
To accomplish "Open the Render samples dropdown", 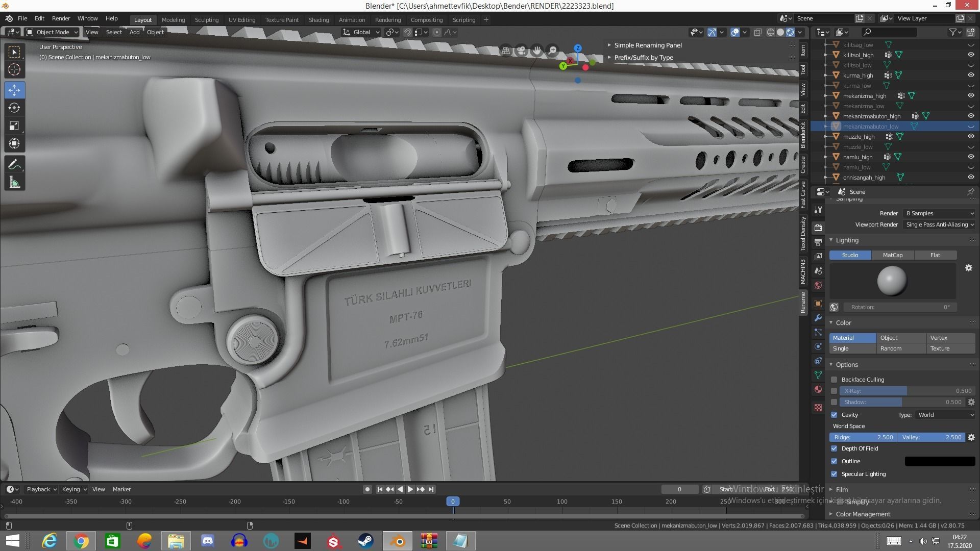I will (x=940, y=213).
